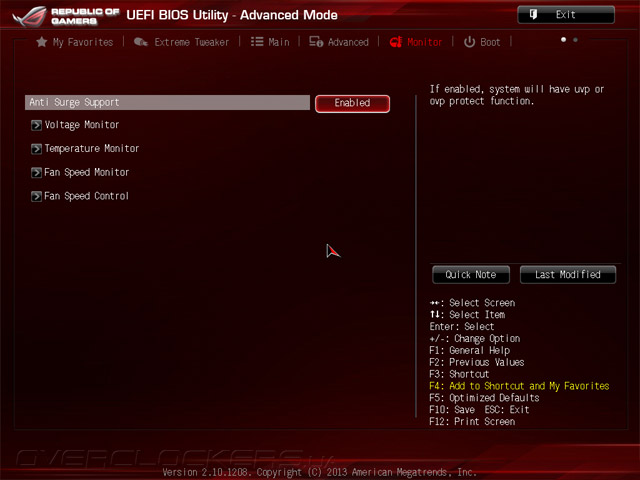Expand Temperature Monitor arrow
The image size is (640, 480).
pos(36,149)
